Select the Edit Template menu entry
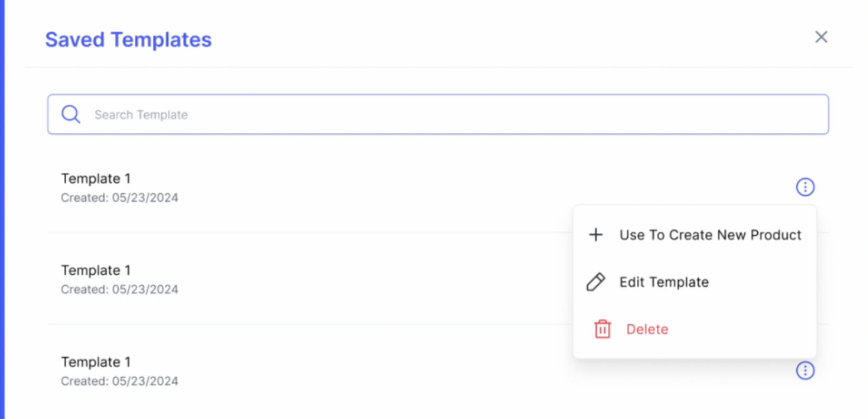 664,282
